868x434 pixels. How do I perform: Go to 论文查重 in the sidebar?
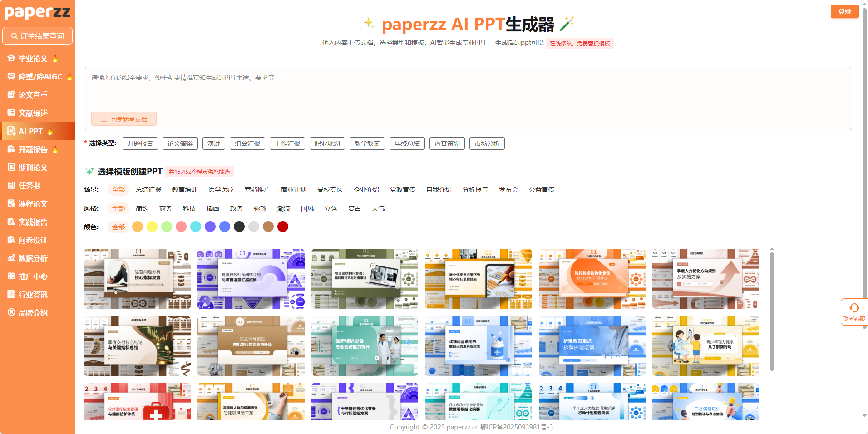[x=33, y=95]
